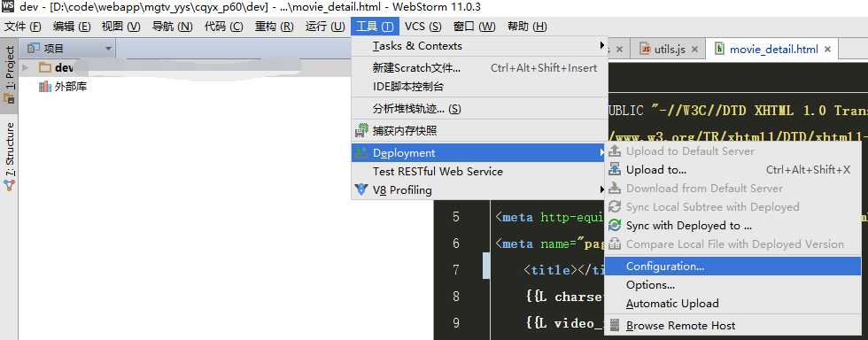The width and height of the screenshot is (868, 340).
Task: Open the 文件 (F) menu
Action: (23, 27)
